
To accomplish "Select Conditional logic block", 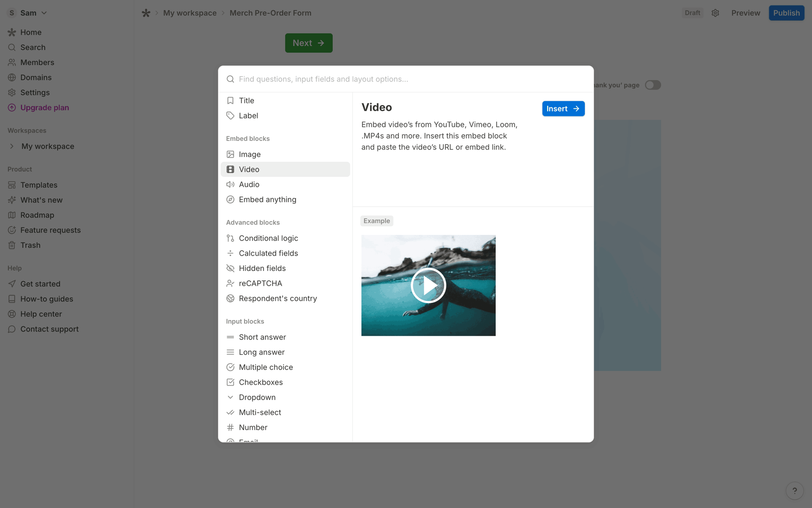I will point(285,238).
